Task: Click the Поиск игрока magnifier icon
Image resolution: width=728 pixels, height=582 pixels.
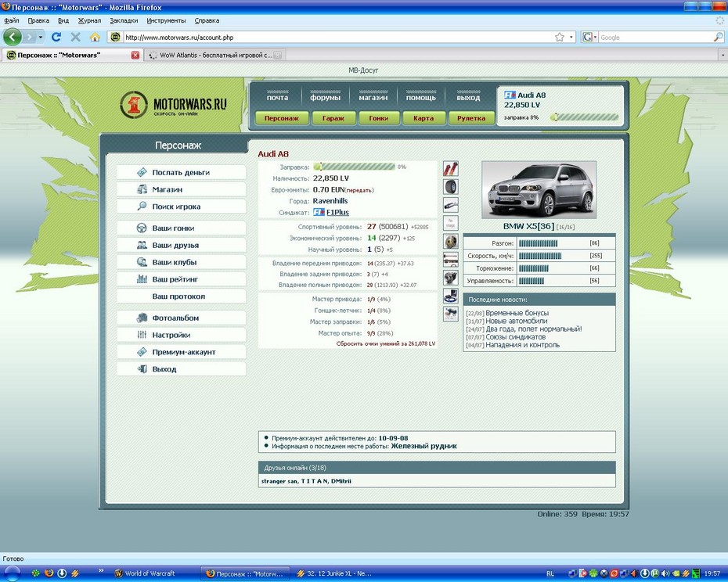Action: coord(142,206)
